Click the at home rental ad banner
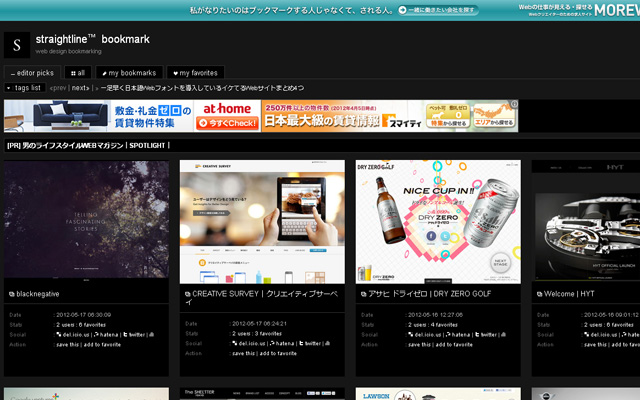The height and width of the screenshot is (400, 640). (x=132, y=116)
